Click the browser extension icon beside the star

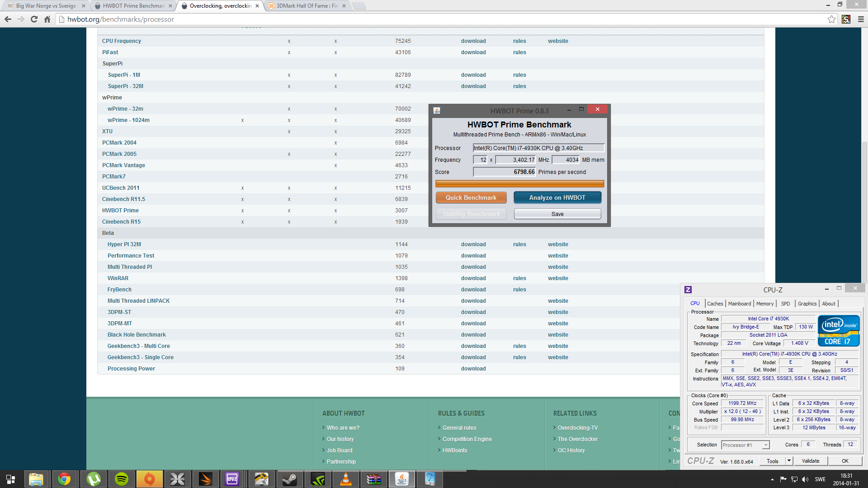coord(846,19)
